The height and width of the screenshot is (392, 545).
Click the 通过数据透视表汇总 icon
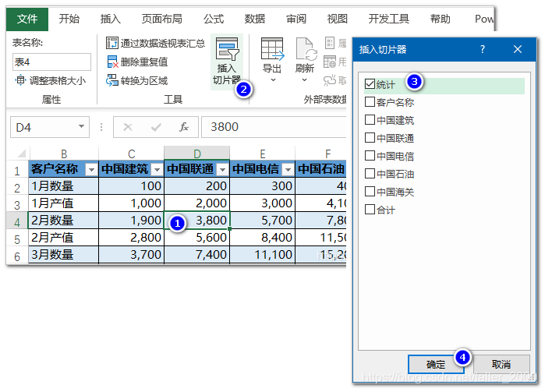pyautogui.click(x=112, y=43)
